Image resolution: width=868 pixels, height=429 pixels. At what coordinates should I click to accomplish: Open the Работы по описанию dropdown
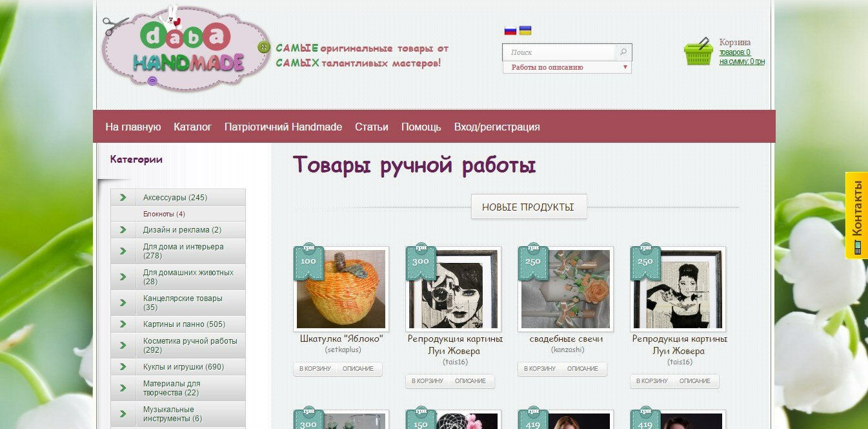click(x=567, y=67)
